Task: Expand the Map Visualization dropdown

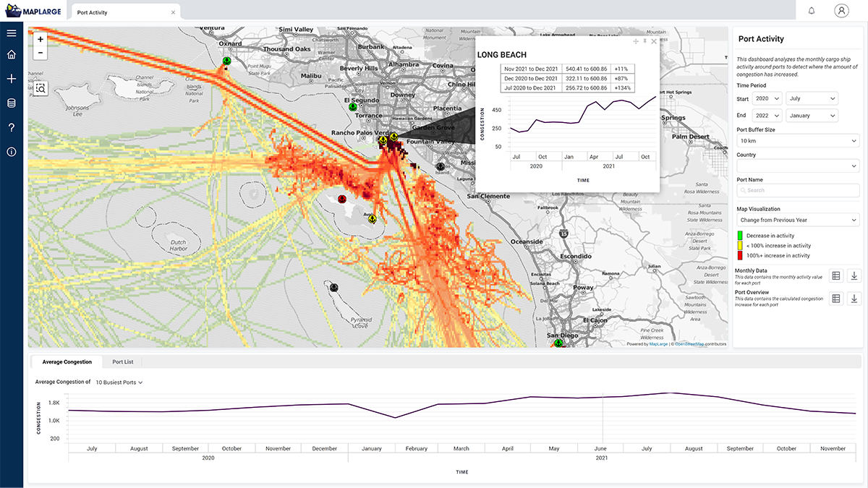Action: coord(798,218)
